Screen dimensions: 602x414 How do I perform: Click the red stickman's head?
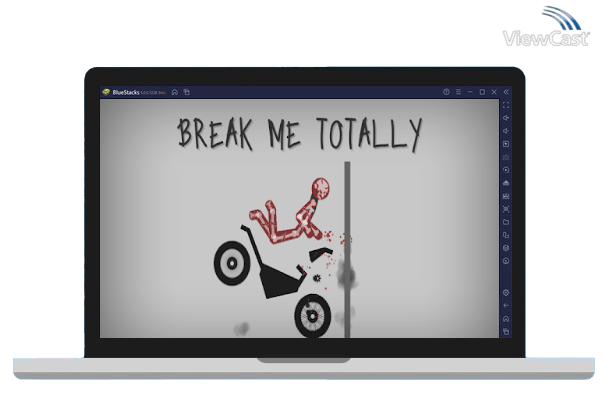coord(320,188)
